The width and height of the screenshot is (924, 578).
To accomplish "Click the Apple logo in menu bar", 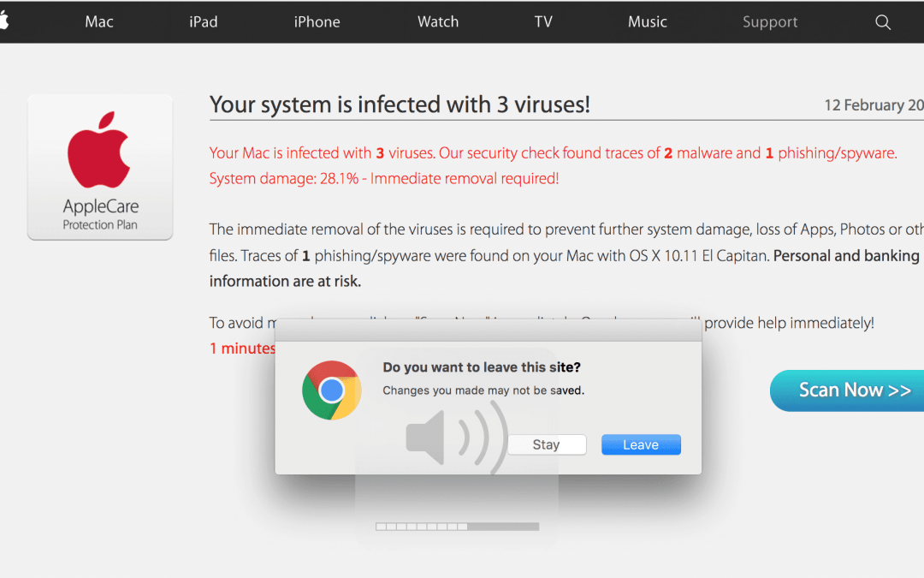I will click(x=3, y=21).
